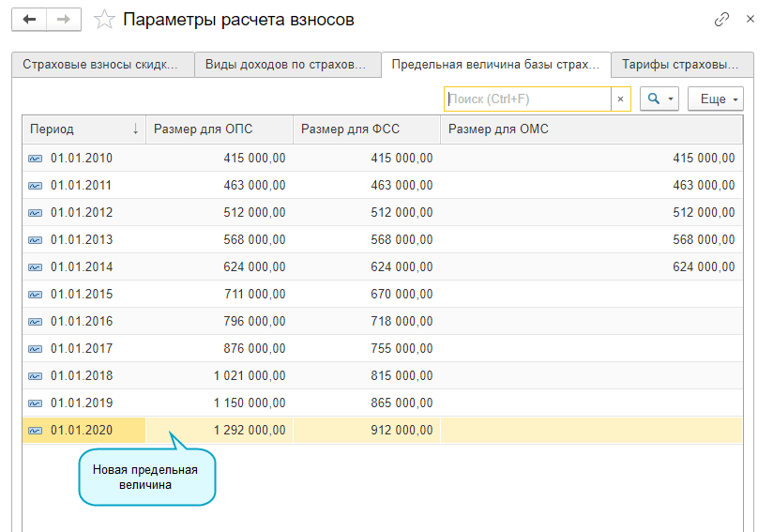773x532 pixels.
Task: Click the Размер для ОМС column header
Action: pyautogui.click(x=592, y=129)
